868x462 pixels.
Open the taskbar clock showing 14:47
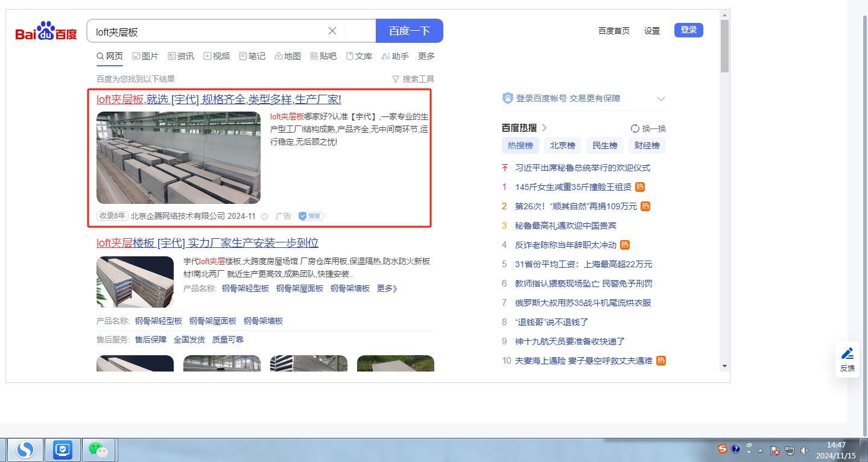(x=836, y=450)
